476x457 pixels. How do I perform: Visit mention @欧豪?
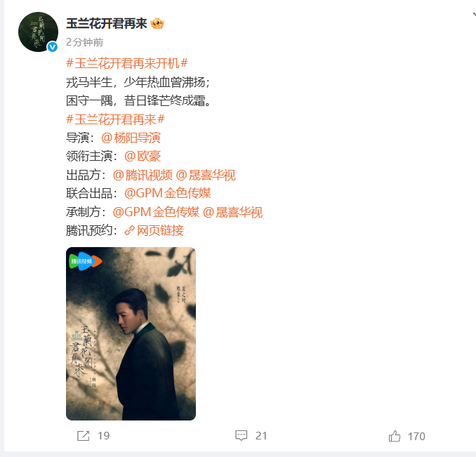point(143,157)
